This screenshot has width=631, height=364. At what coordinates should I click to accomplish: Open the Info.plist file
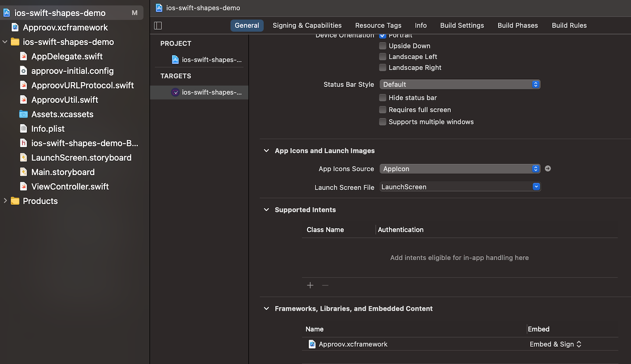pos(48,128)
